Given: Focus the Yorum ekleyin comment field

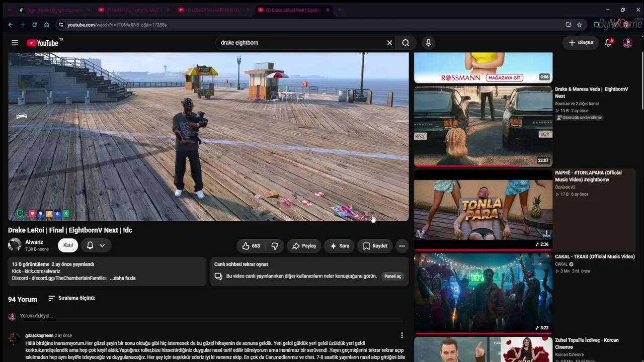Looking at the screenshot, I should (211, 316).
